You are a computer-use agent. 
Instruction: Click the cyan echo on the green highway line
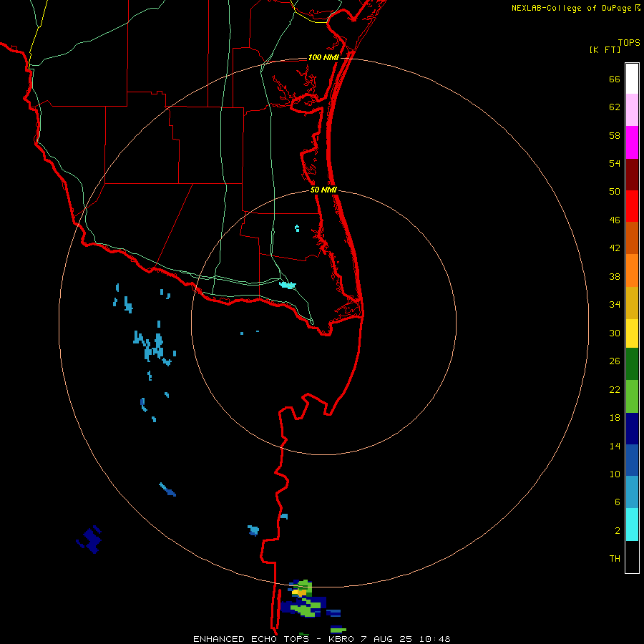point(288,285)
